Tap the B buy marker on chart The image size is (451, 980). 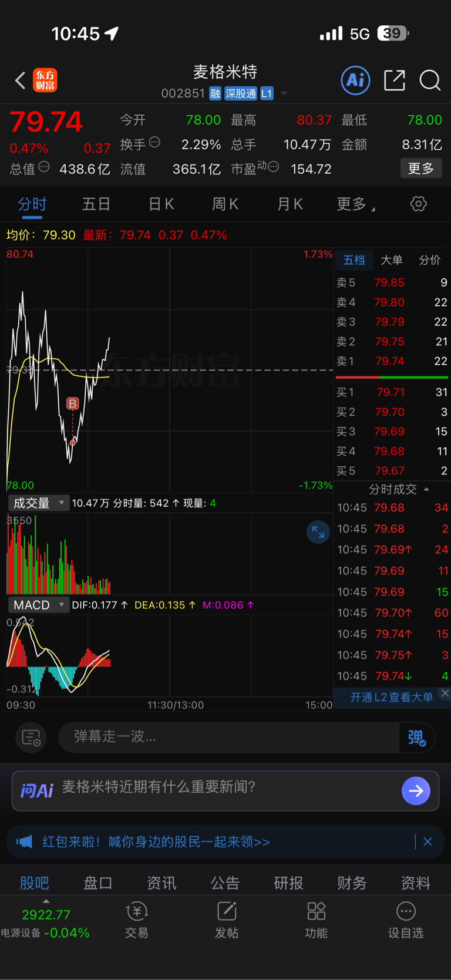click(x=72, y=403)
